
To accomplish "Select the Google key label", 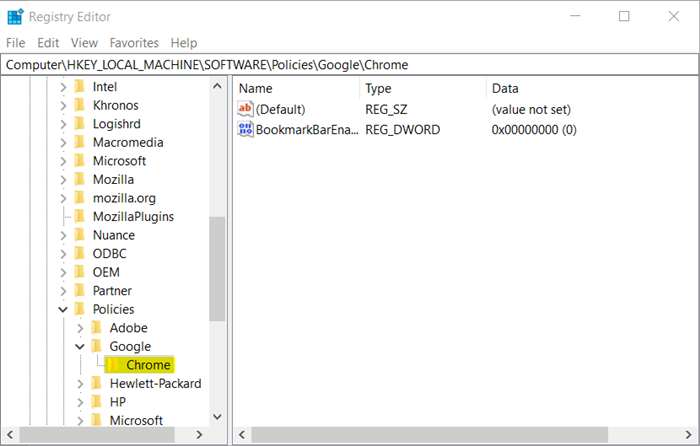I will pyautogui.click(x=130, y=347).
